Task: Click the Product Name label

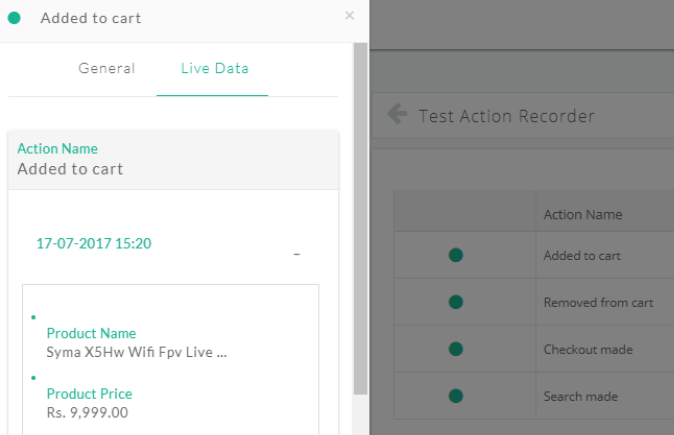Action: pyautogui.click(x=91, y=333)
